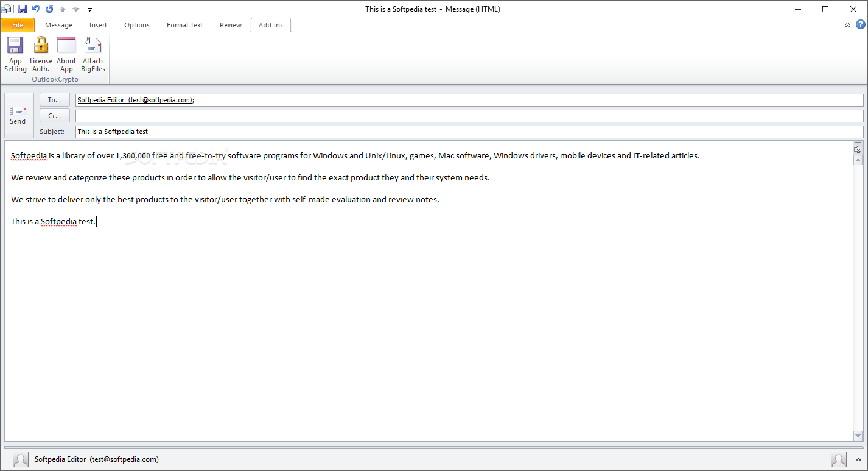Click the split bar handle above scrollbar
The image size is (868, 471).
coord(858,143)
